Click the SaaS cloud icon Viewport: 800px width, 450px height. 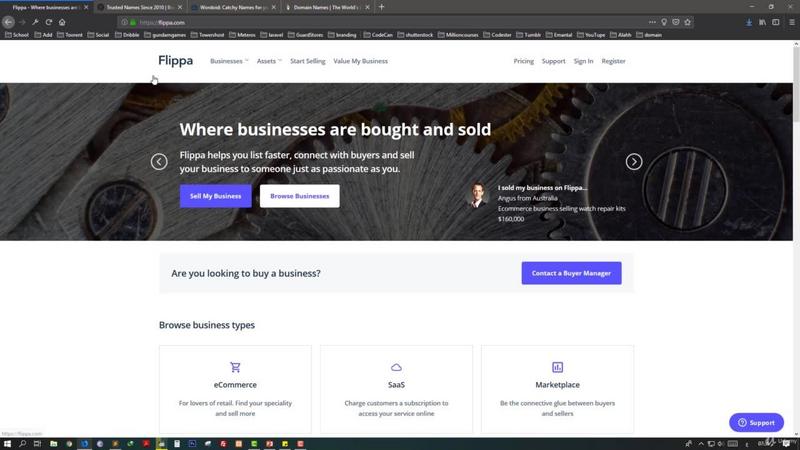coord(396,367)
